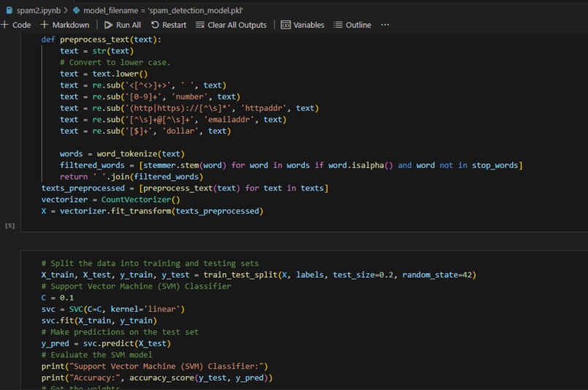
Task: Click the Clear All Outputs icon
Action: tap(200, 25)
